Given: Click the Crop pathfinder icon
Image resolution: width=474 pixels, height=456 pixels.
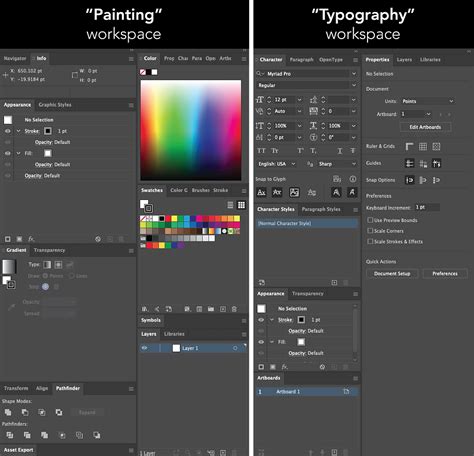Looking at the screenshot, I should point(62,435).
